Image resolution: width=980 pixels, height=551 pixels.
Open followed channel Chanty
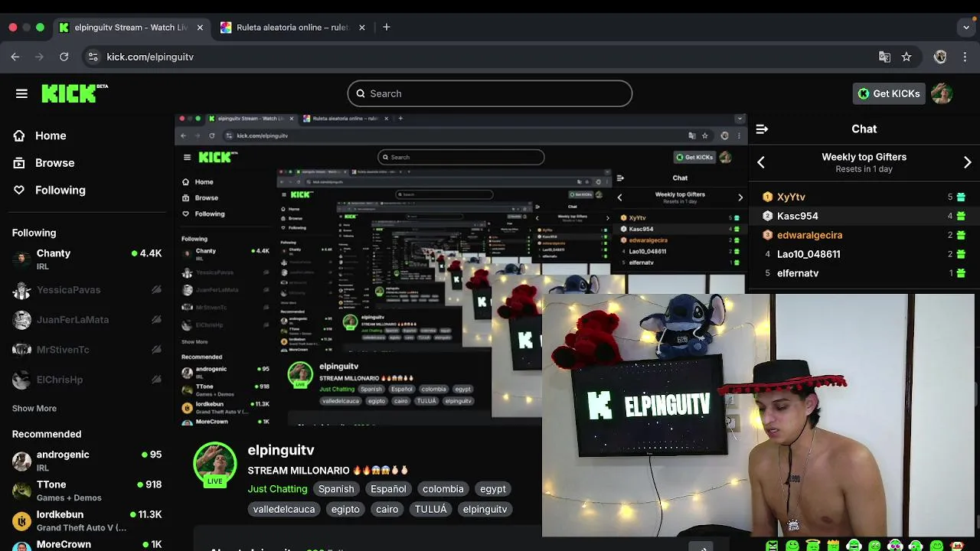coord(87,259)
